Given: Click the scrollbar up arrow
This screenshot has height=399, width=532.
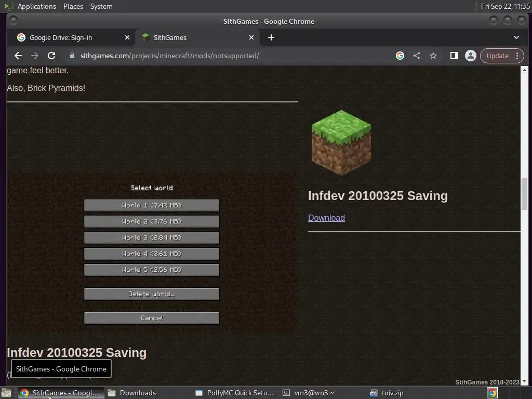Looking at the screenshot, I should pos(525,70).
